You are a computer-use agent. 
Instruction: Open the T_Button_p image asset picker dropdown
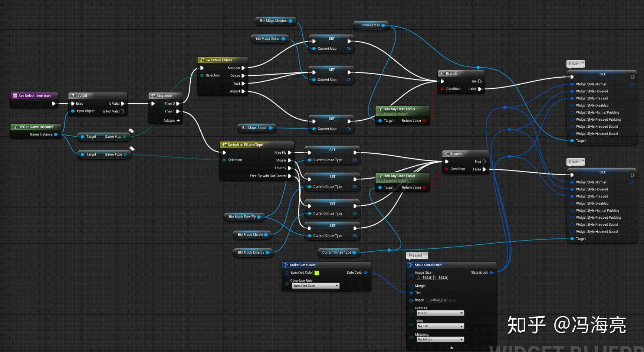coord(445,300)
